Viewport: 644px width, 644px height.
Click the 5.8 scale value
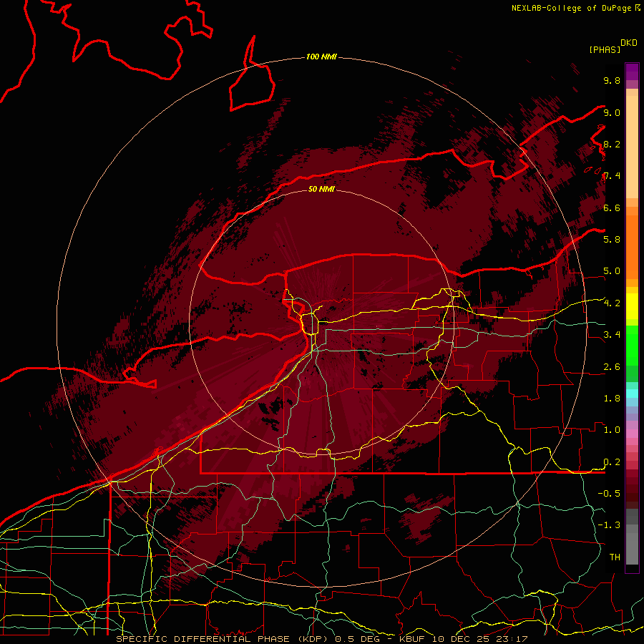[612, 239]
